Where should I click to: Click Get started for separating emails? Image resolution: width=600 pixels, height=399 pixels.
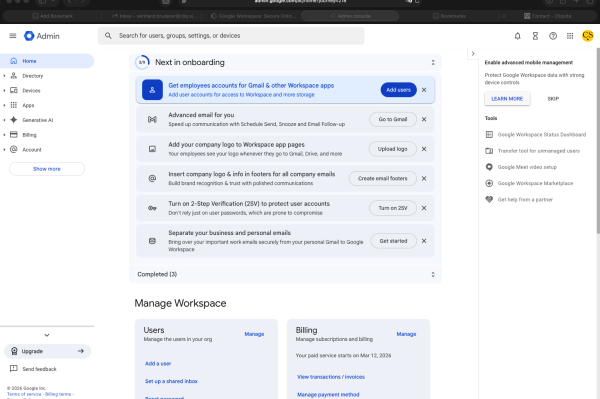393,241
